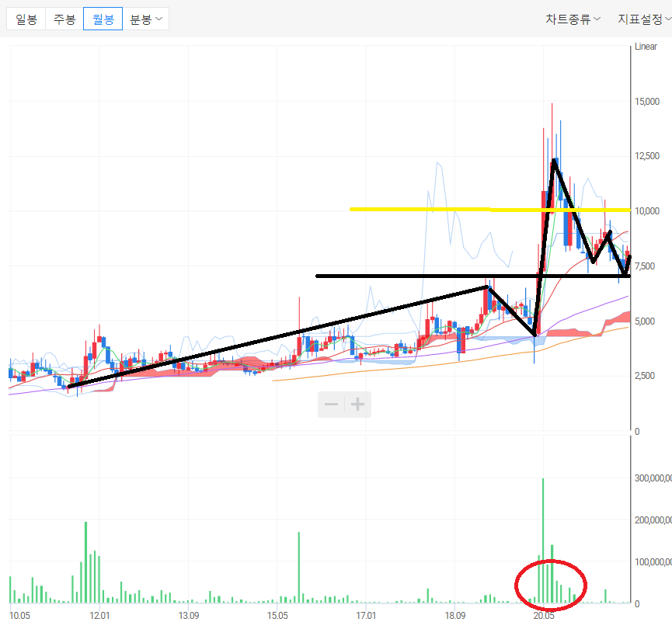
Task: Open the 차트종류 chart type dropdown
Action: pos(573,19)
